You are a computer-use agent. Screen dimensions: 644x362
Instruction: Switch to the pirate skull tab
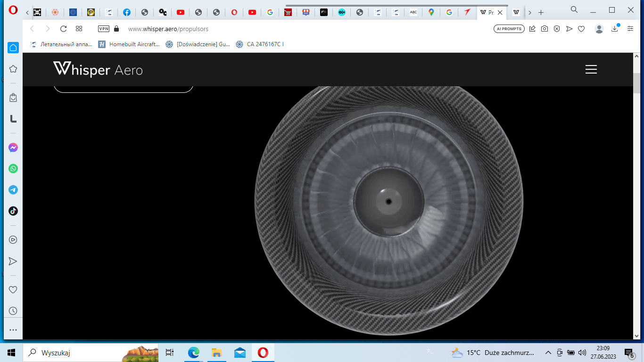(x=37, y=13)
